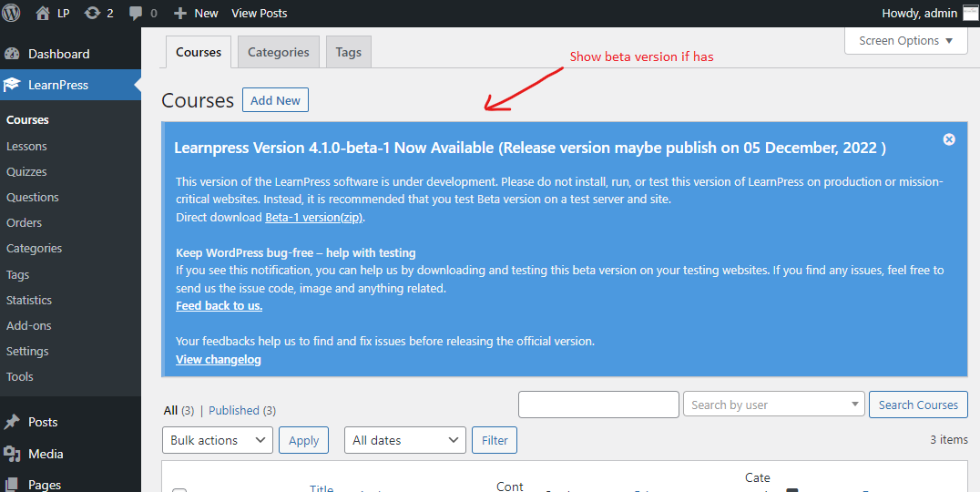The height and width of the screenshot is (492, 980).
Task: Open the View changelog link
Action: click(x=218, y=360)
